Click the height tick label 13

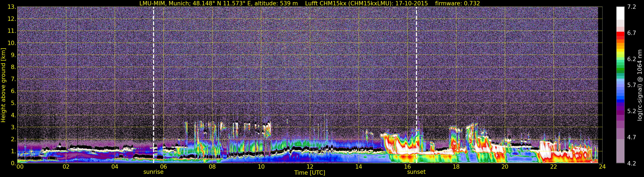[x=12, y=7]
